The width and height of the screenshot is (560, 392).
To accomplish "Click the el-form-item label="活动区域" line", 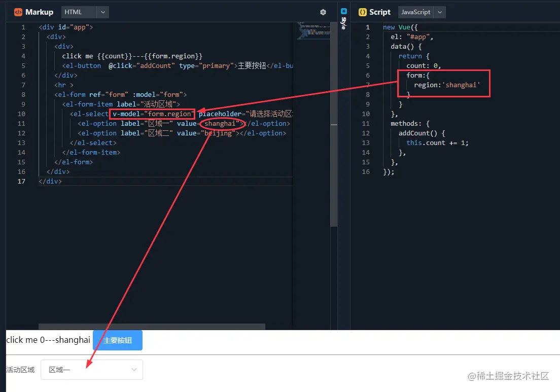I will pyautogui.click(x=121, y=104).
